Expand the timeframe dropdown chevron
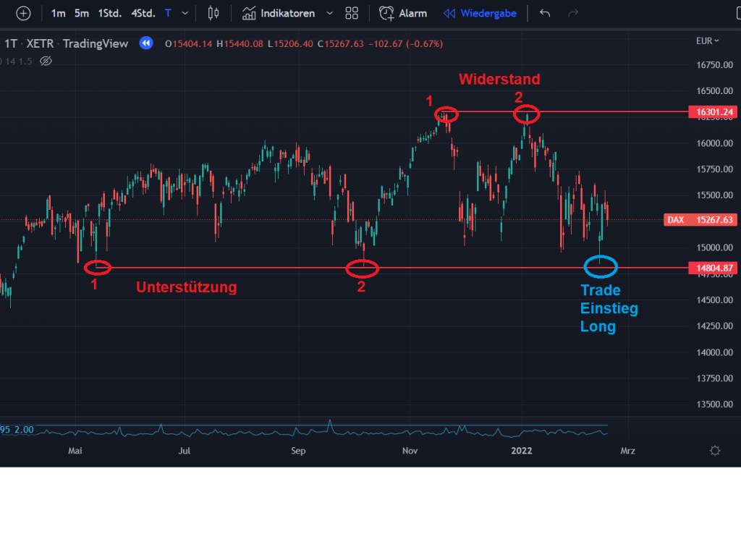 186,13
